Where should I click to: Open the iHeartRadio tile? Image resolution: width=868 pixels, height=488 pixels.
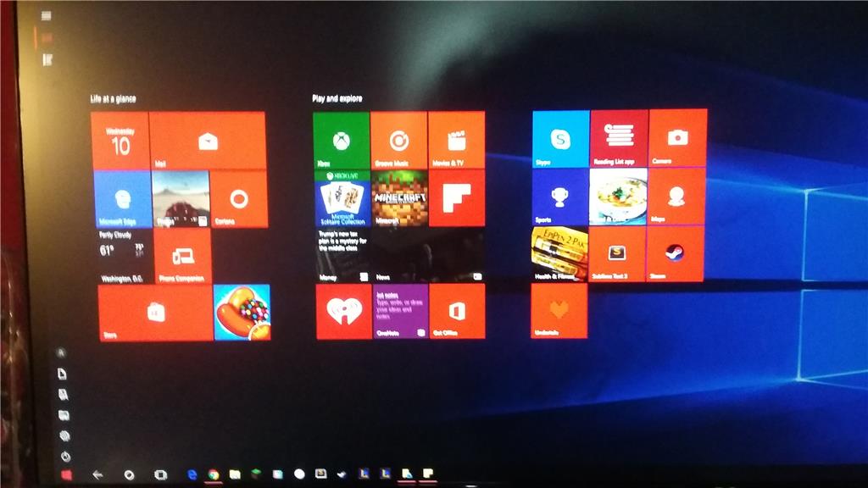pos(344,312)
